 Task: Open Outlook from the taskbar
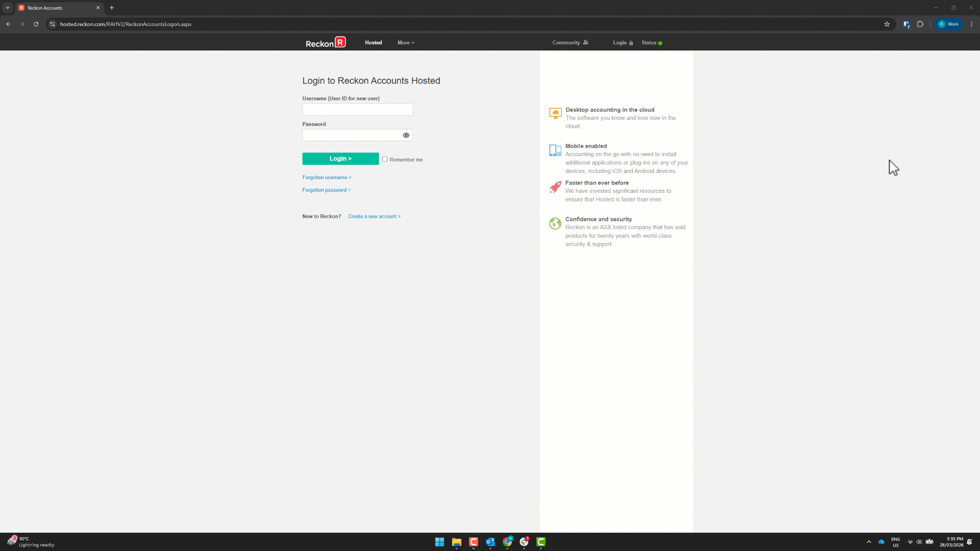click(x=491, y=542)
